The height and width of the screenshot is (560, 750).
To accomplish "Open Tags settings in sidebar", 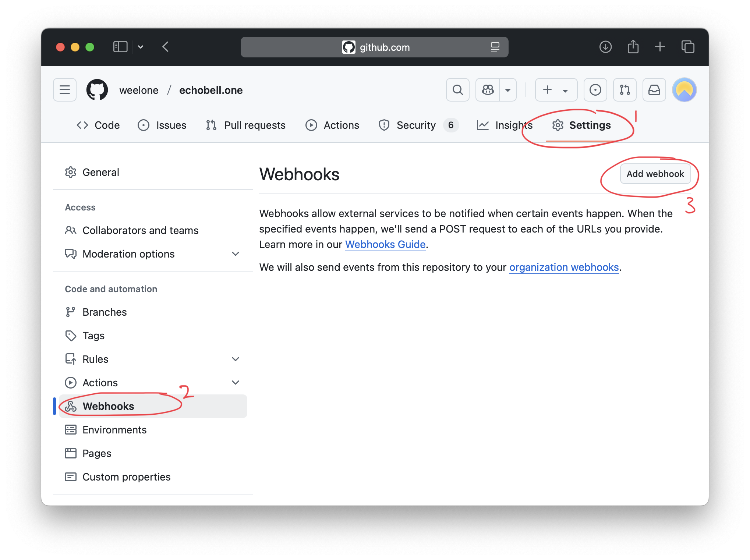I will coord(153,336).
